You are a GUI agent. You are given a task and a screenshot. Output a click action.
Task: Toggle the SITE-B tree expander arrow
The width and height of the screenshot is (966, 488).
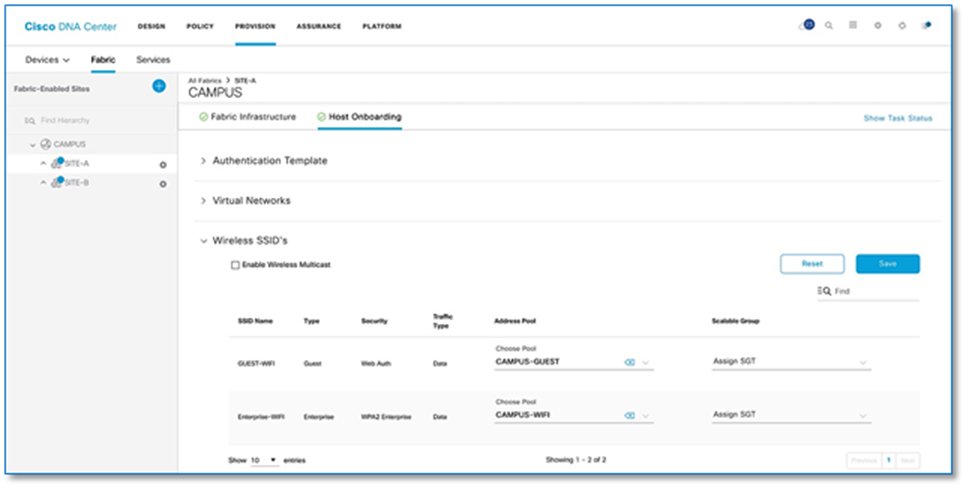tap(43, 183)
